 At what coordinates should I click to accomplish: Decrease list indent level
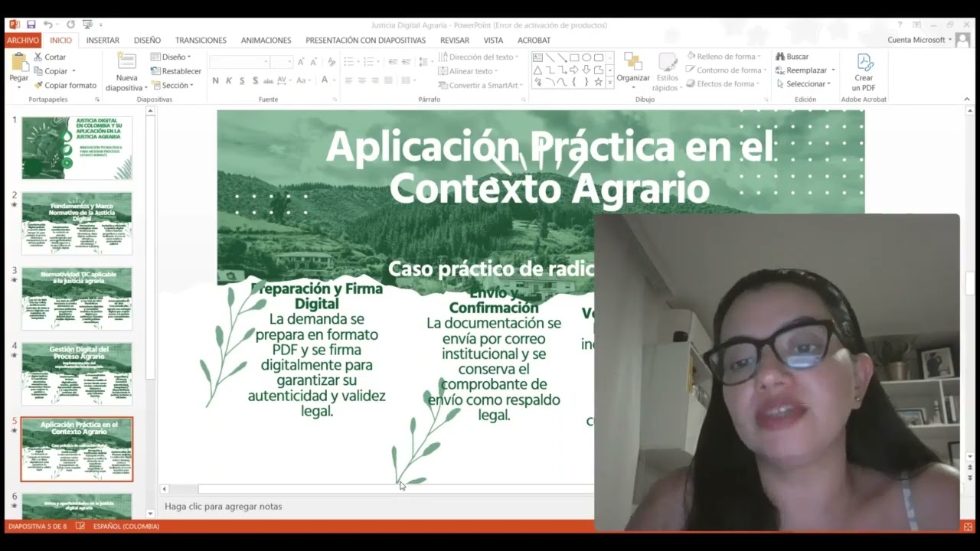pos(393,61)
